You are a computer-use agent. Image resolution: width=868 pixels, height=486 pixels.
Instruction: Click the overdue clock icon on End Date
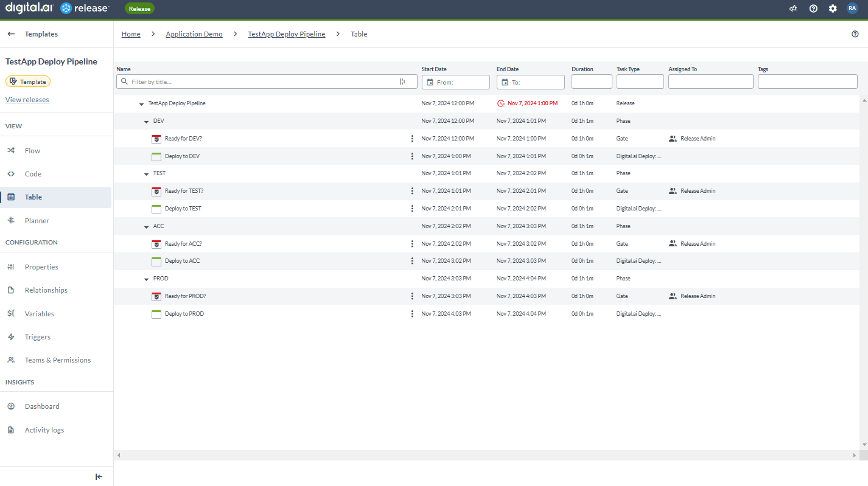[501, 103]
